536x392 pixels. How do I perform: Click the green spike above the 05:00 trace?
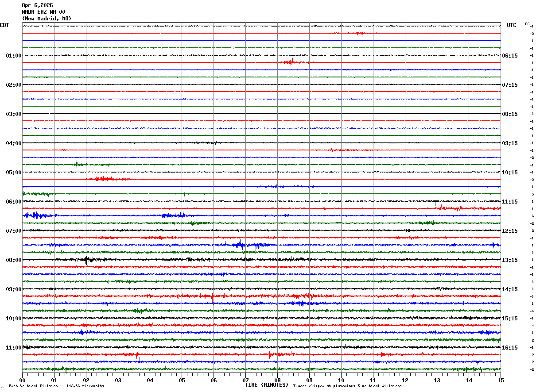point(76,164)
